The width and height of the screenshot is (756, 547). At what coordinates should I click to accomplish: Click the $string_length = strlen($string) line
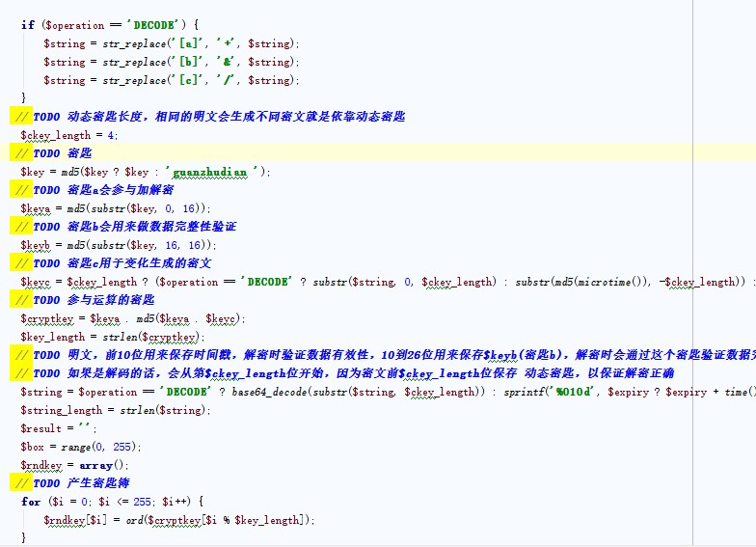[x=116, y=410]
